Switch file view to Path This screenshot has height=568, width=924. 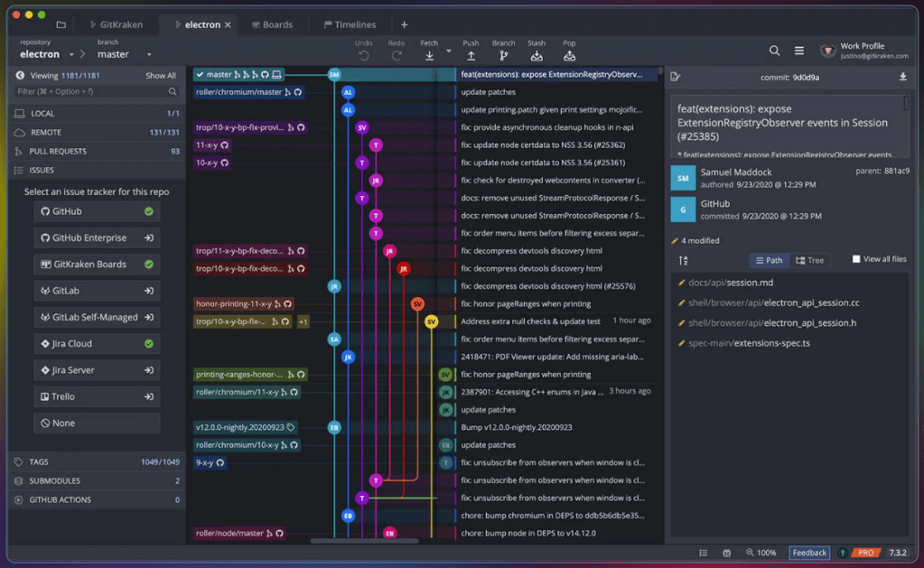[769, 260]
